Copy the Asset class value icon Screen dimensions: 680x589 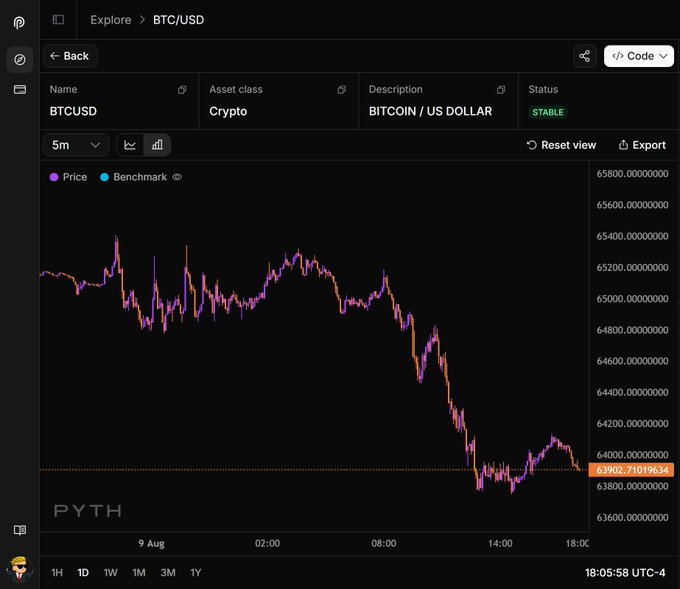point(342,89)
